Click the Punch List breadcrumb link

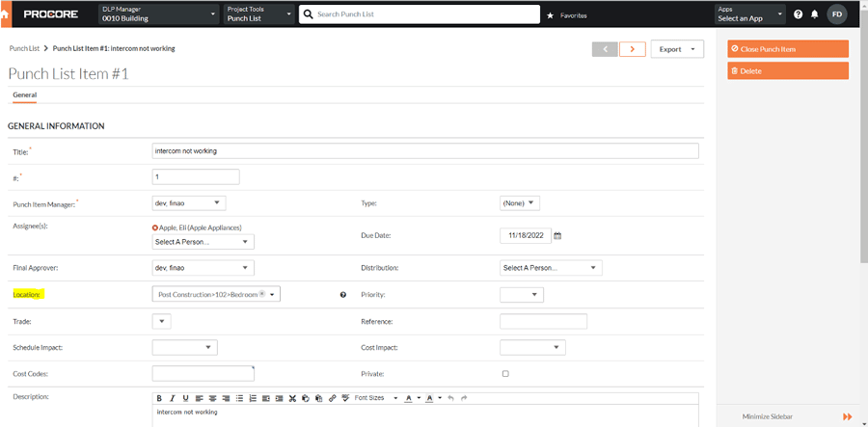(24, 48)
